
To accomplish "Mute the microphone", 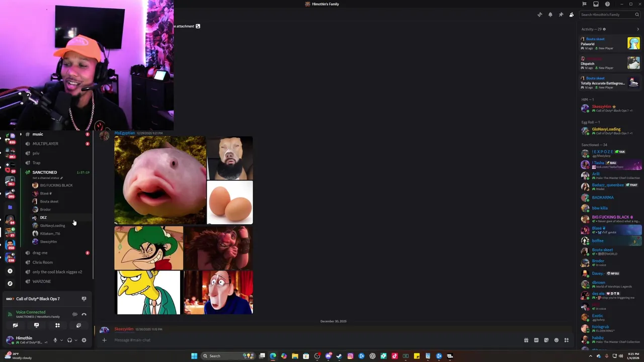I will coord(55,340).
